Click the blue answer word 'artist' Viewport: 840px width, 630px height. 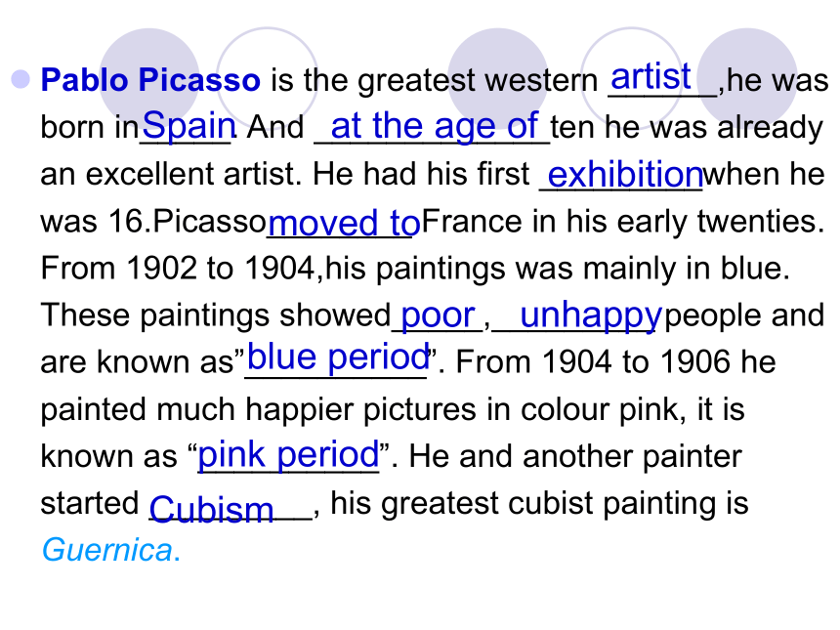[651, 76]
